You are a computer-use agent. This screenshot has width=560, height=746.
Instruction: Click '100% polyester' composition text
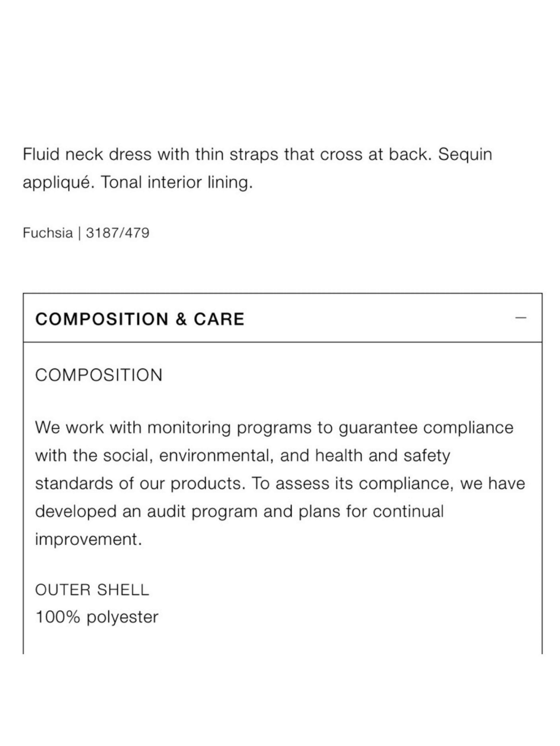click(97, 618)
